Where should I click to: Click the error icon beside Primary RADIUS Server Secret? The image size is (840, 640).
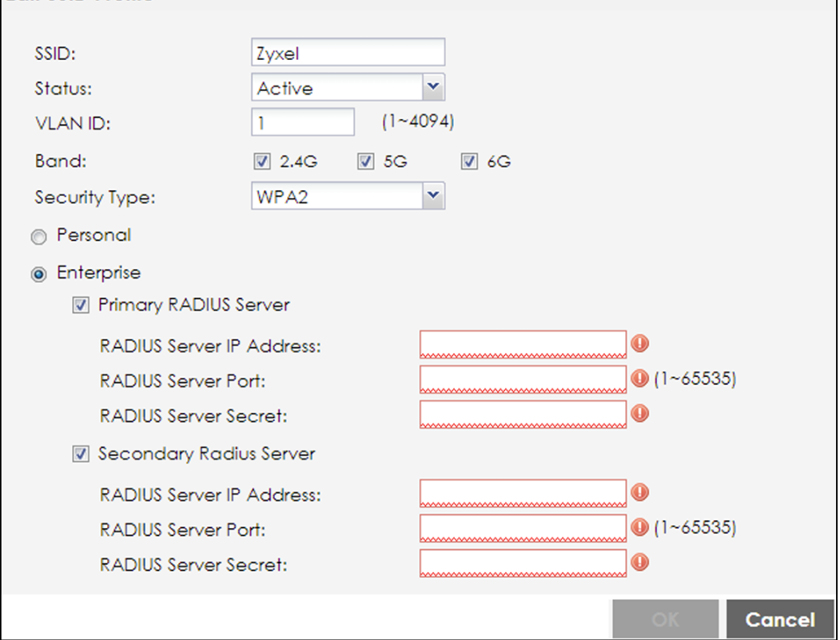639,413
